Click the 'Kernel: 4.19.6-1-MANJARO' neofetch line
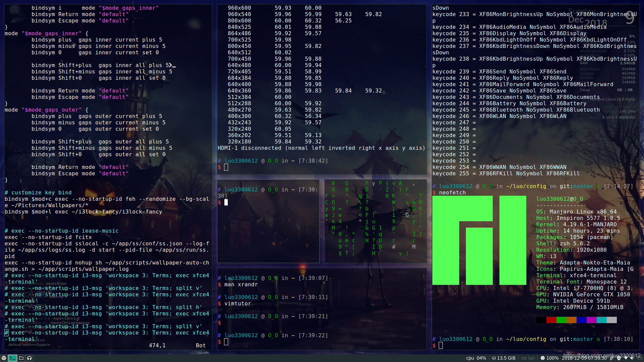This screenshot has height=362, width=644. click(x=576, y=225)
